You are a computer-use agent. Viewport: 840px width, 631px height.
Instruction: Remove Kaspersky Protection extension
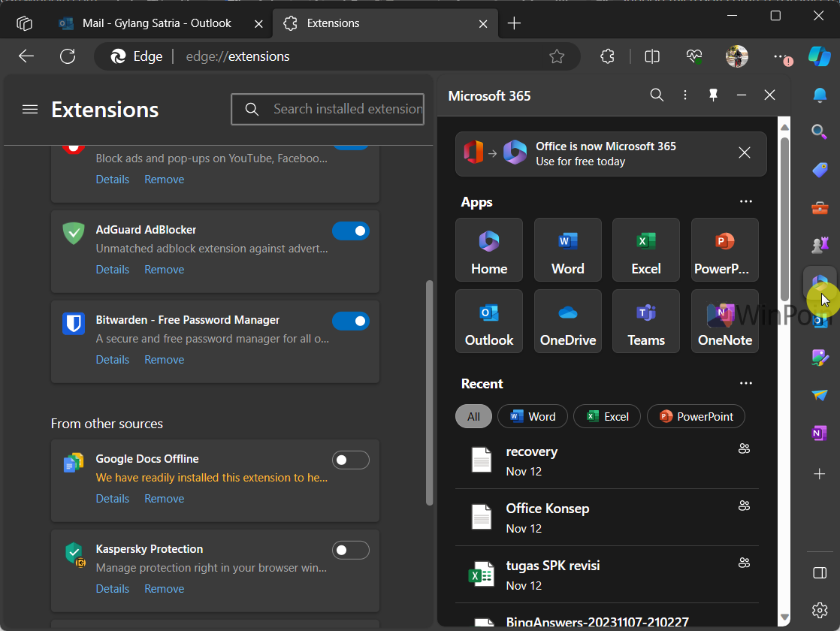click(x=165, y=589)
